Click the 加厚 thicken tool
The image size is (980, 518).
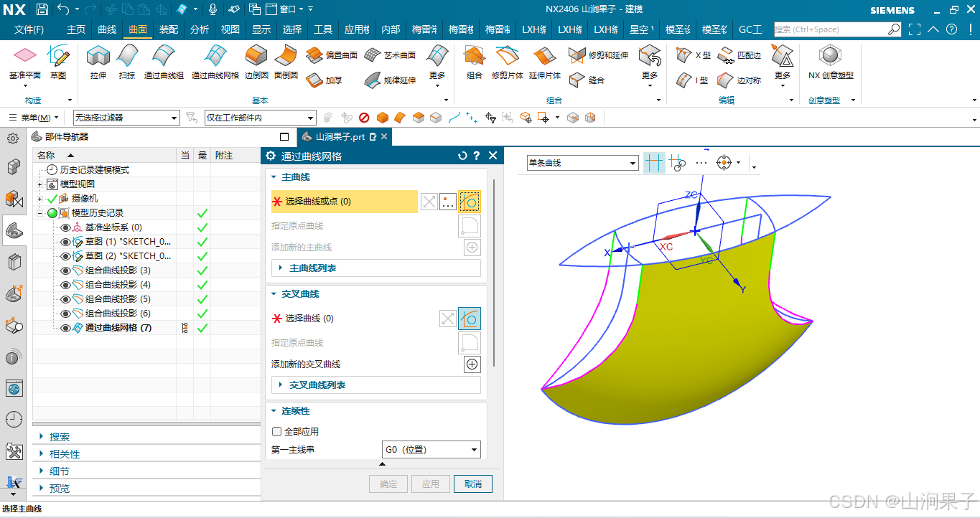[325, 80]
